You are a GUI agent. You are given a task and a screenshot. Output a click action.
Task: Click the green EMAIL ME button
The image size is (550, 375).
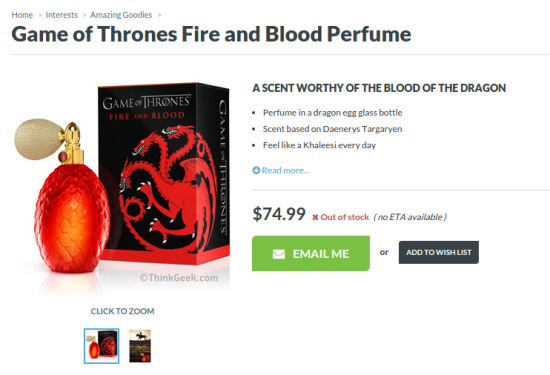pos(311,253)
